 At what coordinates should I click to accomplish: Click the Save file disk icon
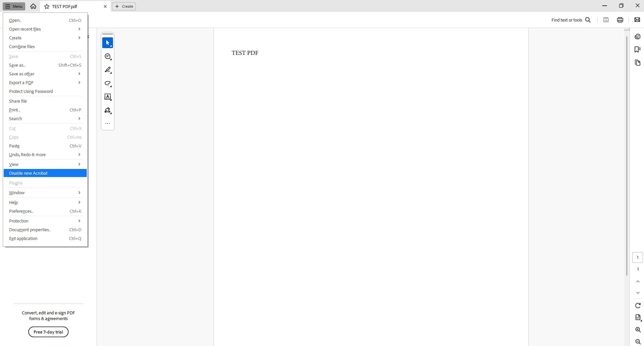pos(606,20)
